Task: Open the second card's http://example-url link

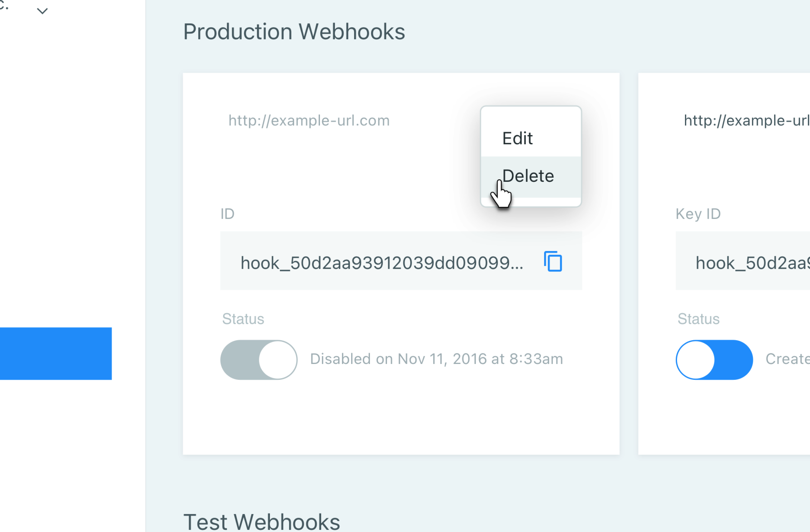Action: click(747, 120)
